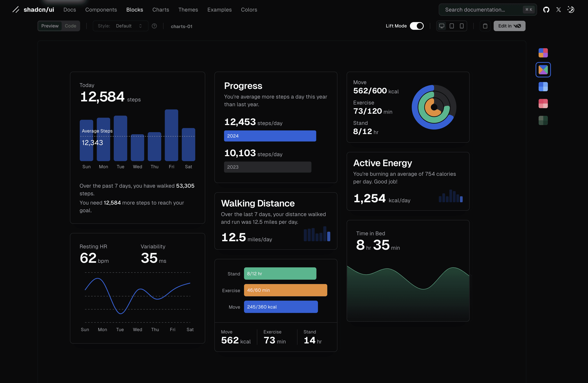This screenshot has height=383, width=588.
Task: Select the highlighted palette theme swatch
Action: [543, 70]
